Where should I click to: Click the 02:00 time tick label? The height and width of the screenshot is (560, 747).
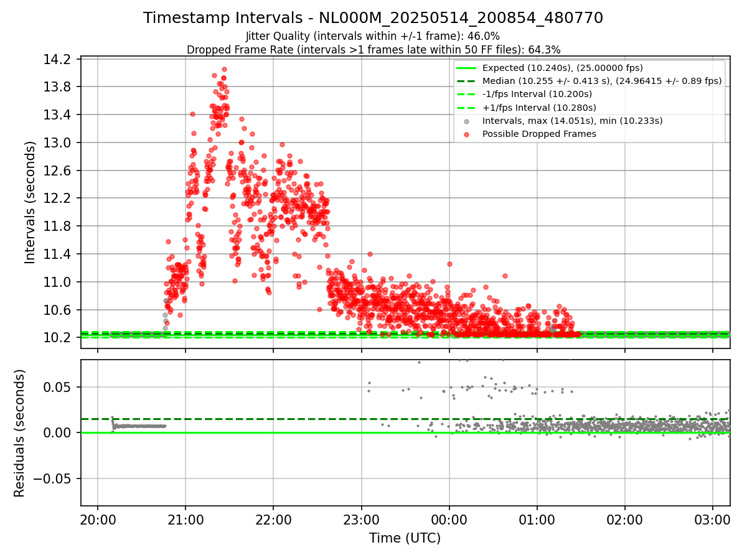625,520
